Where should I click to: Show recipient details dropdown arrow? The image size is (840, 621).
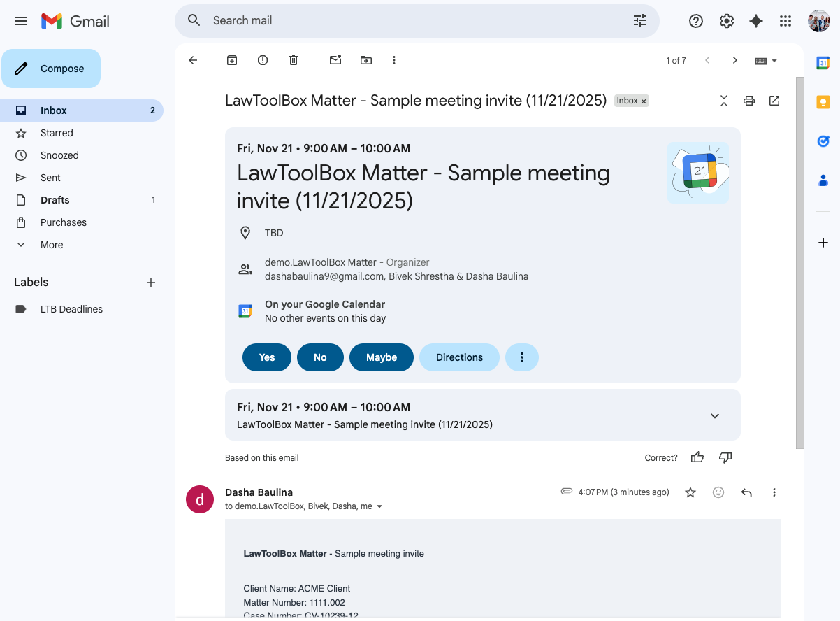pos(379,506)
